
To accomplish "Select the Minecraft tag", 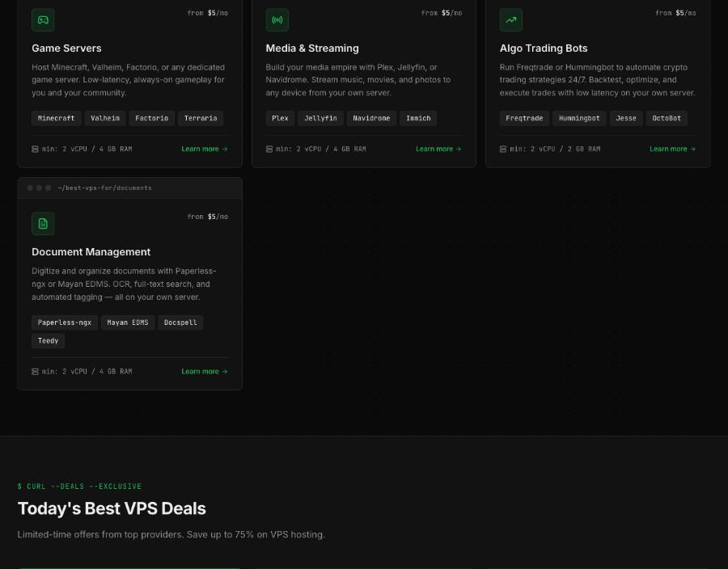I will tap(56, 118).
